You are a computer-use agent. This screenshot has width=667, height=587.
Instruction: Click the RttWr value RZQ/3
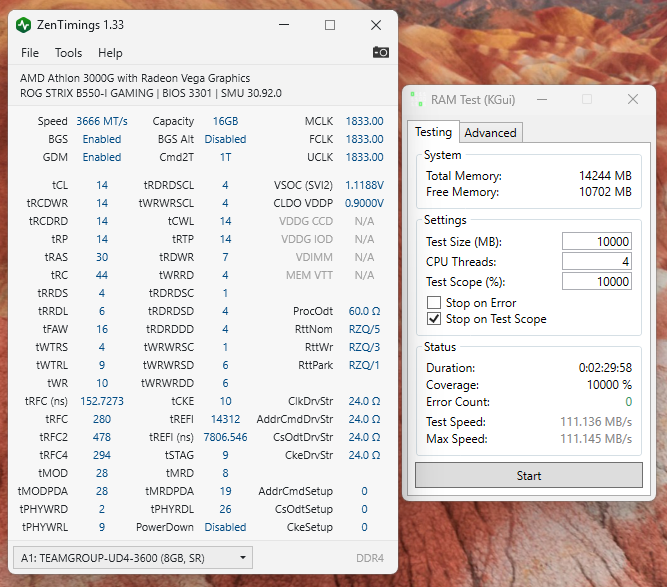(x=364, y=347)
